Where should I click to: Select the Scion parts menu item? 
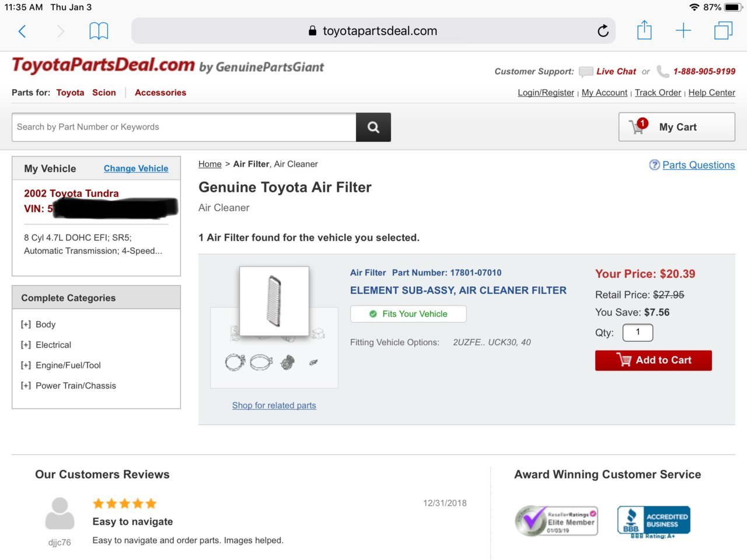[104, 93]
